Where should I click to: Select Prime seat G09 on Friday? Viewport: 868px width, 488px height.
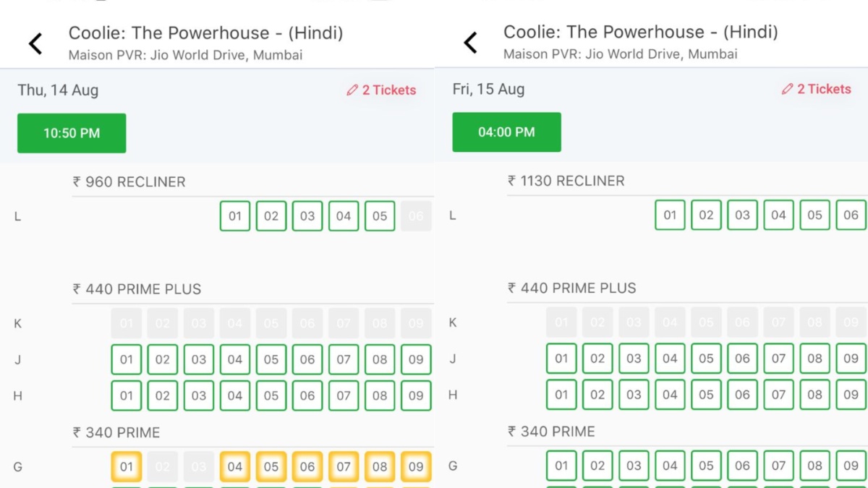[851, 466]
